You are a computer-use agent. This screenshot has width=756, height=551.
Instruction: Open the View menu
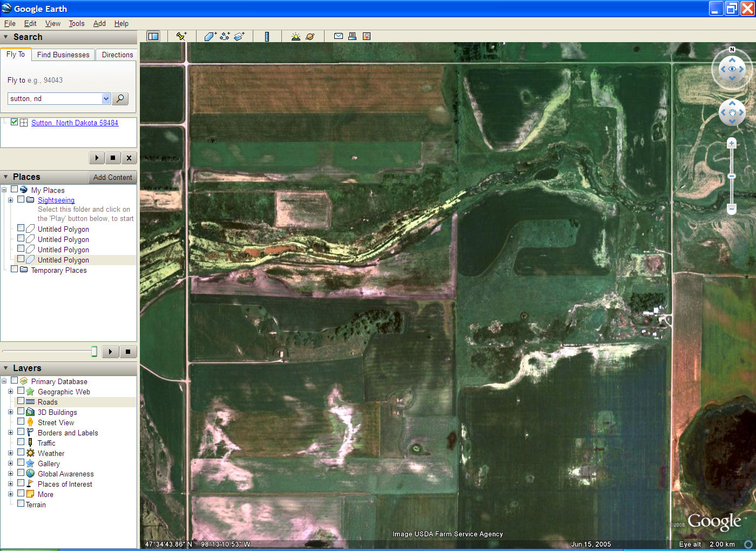coord(53,23)
